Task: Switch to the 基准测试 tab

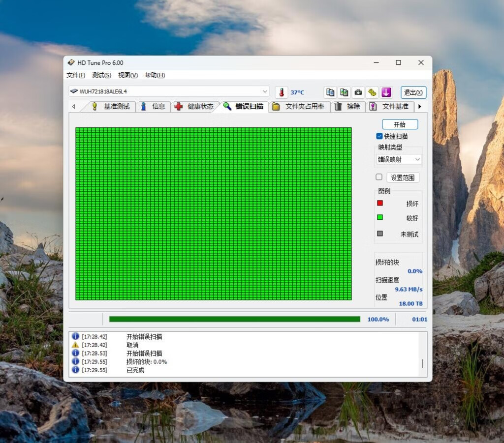Action: click(x=111, y=107)
